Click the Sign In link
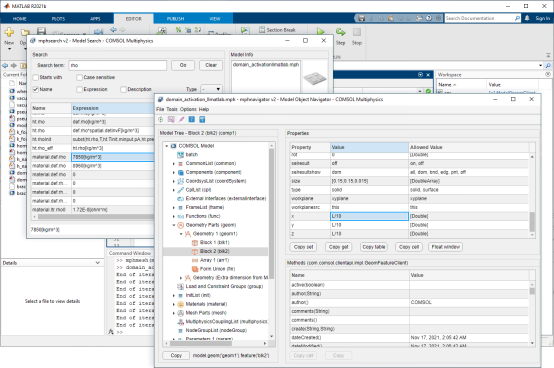This screenshot has width=554, height=368. [543, 18]
